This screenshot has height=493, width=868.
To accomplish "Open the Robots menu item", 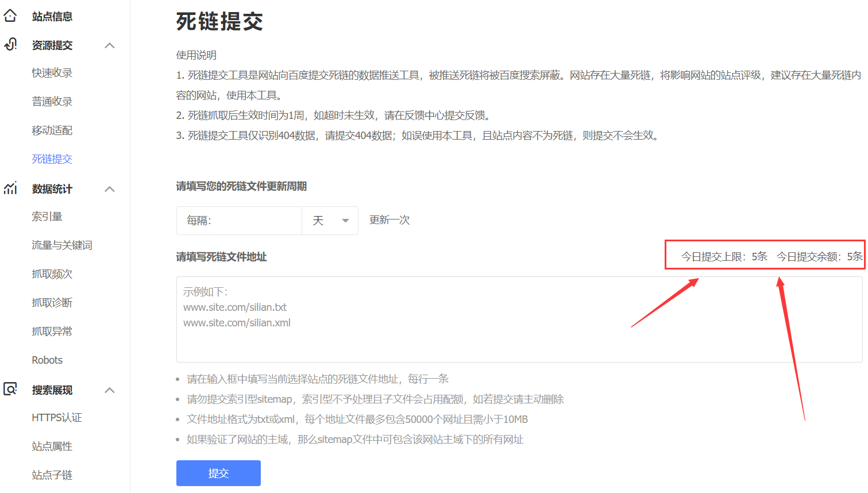I will coord(47,360).
